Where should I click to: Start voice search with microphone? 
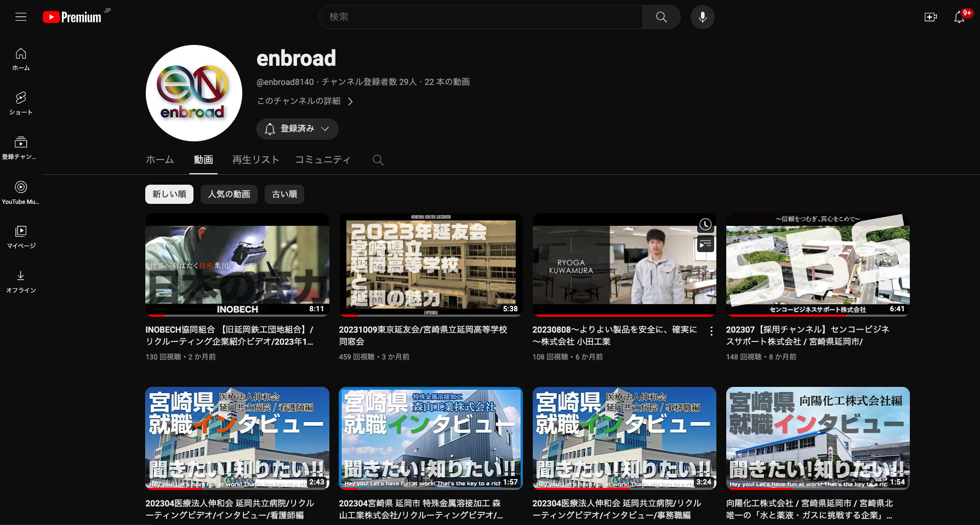[702, 17]
